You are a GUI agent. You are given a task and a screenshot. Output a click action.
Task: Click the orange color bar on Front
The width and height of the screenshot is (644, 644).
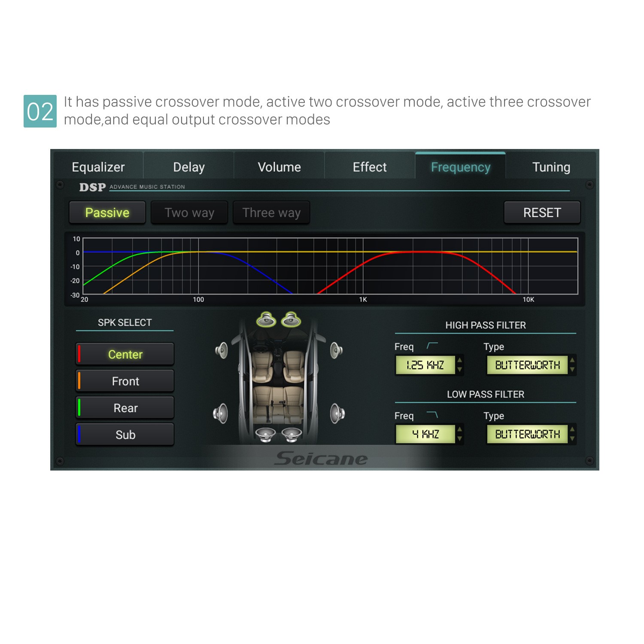(79, 381)
